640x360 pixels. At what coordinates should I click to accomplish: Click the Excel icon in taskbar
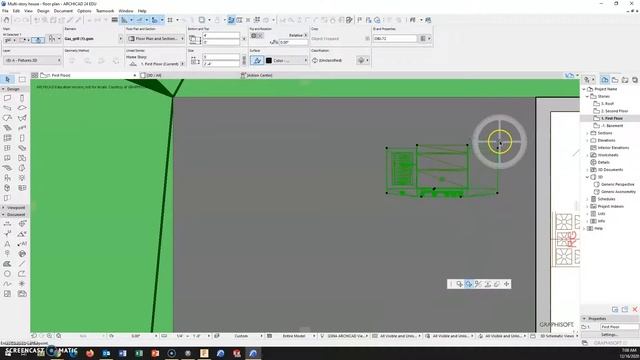(x=139, y=353)
